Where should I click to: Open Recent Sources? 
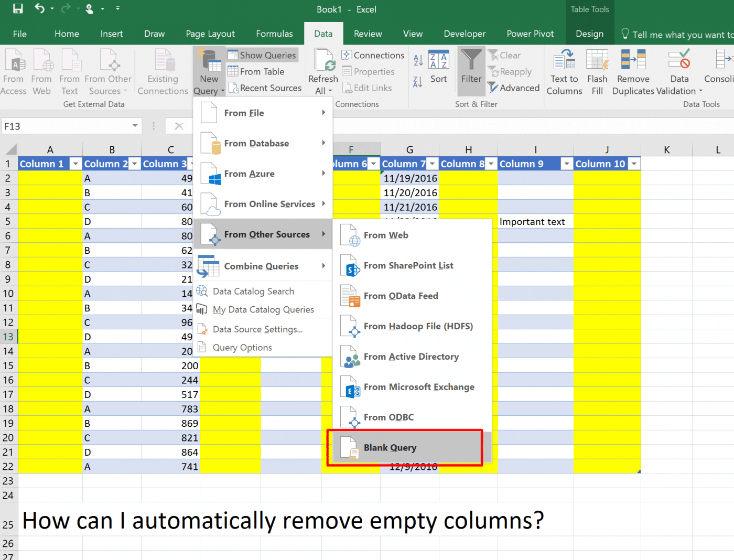coord(265,88)
